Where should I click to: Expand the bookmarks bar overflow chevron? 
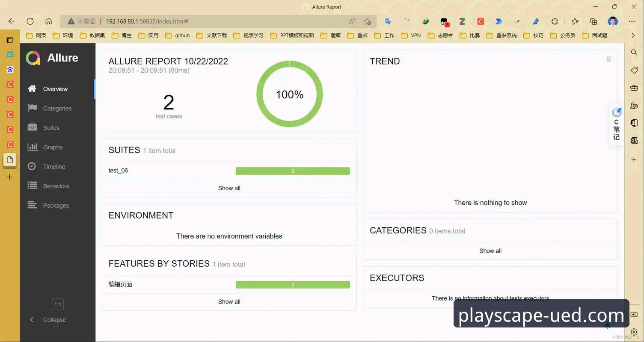633,35
